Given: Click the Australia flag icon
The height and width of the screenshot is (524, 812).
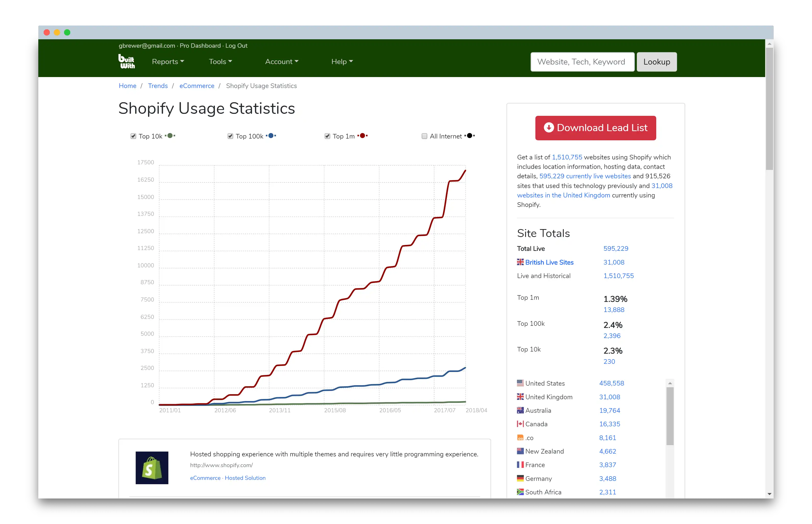Looking at the screenshot, I should 520,410.
